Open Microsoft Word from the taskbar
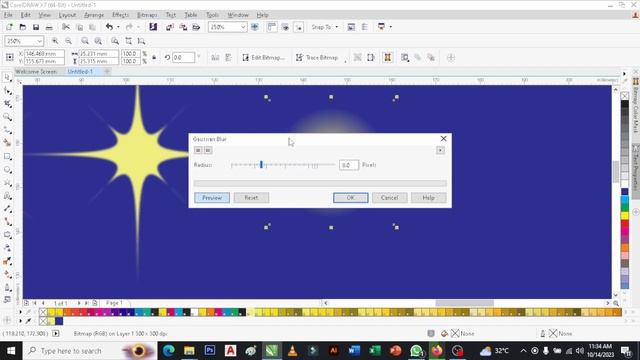Image resolution: width=640 pixels, height=360 pixels. click(354, 351)
